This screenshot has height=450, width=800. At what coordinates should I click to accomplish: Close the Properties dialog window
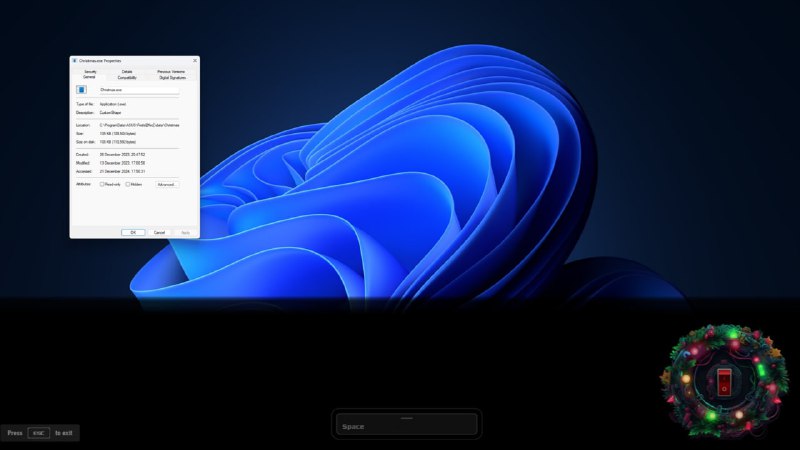click(x=194, y=60)
